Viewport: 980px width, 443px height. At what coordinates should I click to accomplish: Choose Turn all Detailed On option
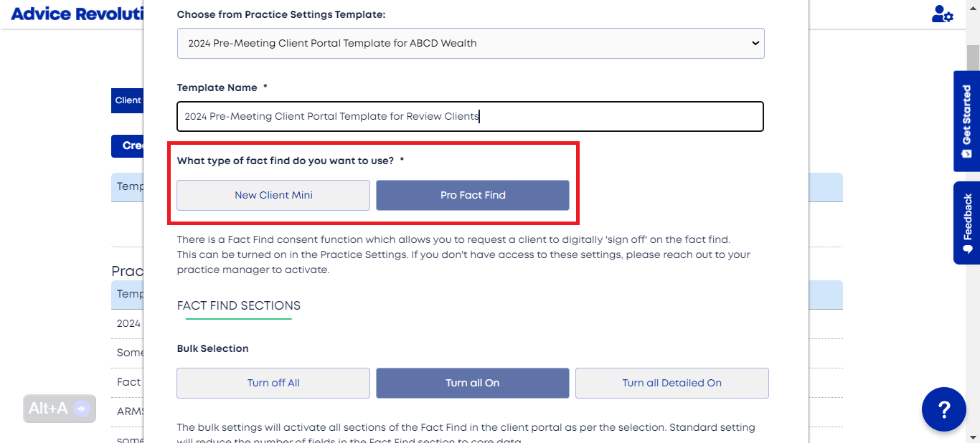(x=672, y=383)
